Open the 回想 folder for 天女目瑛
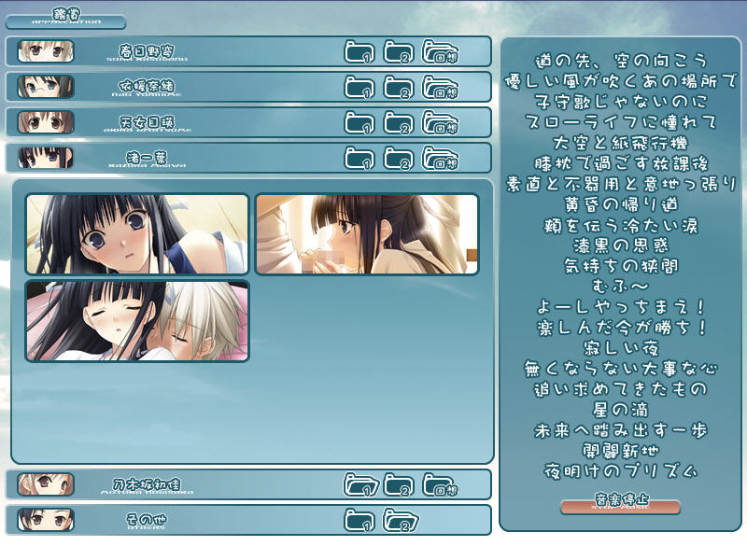 click(x=440, y=122)
